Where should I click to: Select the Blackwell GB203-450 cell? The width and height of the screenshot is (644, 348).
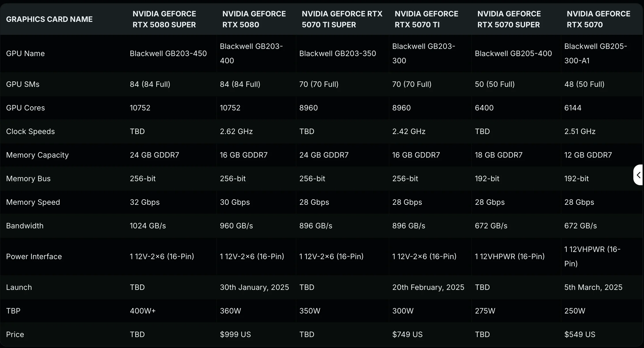168,53
